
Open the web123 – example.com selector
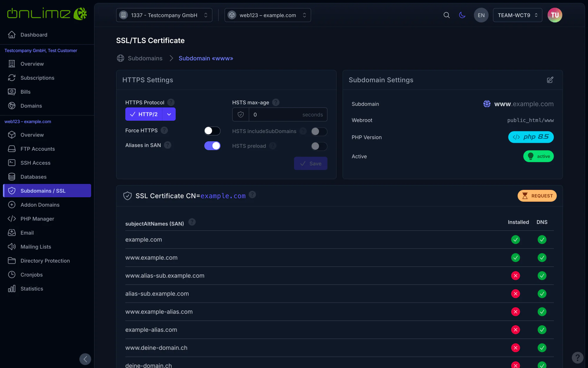(x=268, y=15)
